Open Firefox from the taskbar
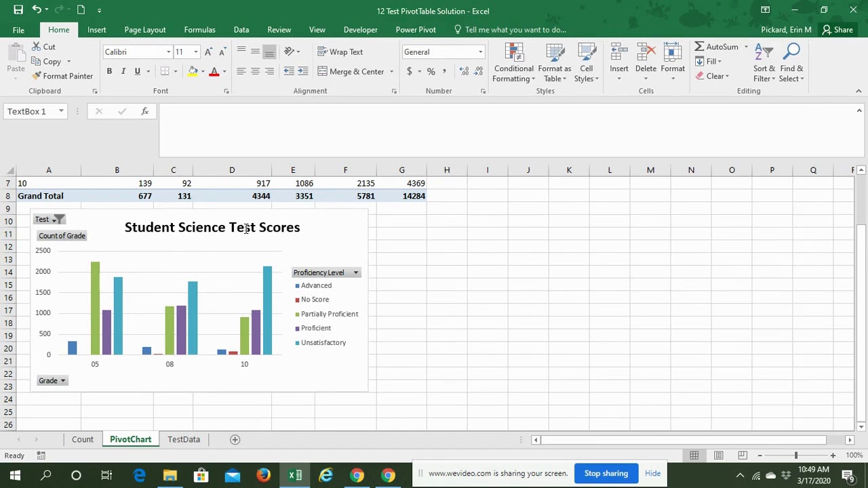The height and width of the screenshot is (488, 868). [x=263, y=475]
